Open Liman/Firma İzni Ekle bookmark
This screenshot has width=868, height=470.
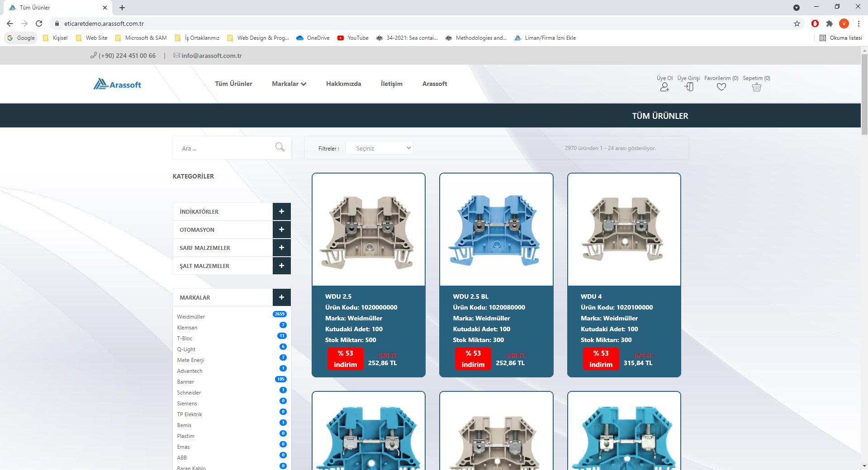pyautogui.click(x=545, y=38)
